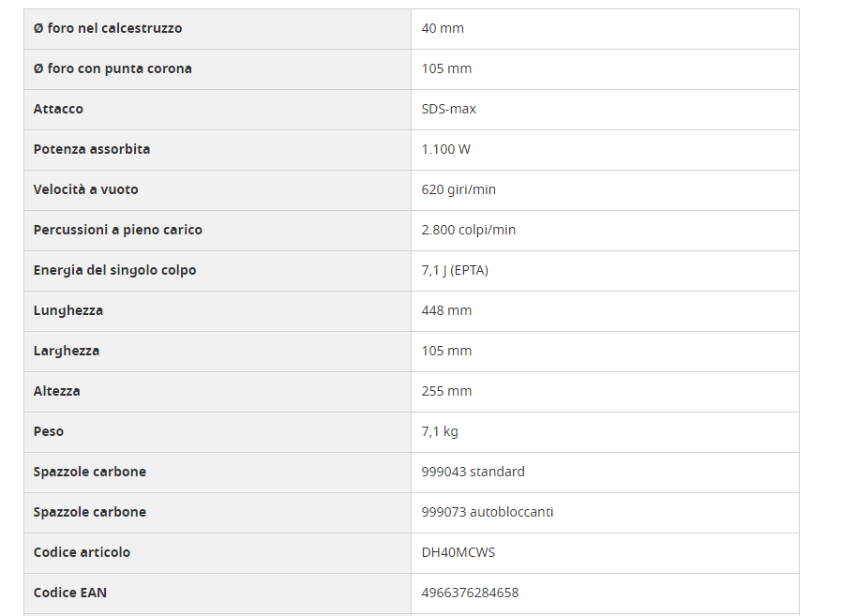This screenshot has height=616, width=842.
Task: Click the 2.800 colpi/min value
Action: pyautogui.click(x=469, y=230)
